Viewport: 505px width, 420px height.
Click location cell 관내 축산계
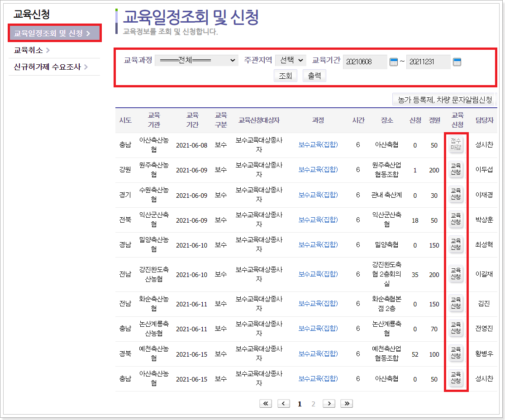click(x=386, y=195)
